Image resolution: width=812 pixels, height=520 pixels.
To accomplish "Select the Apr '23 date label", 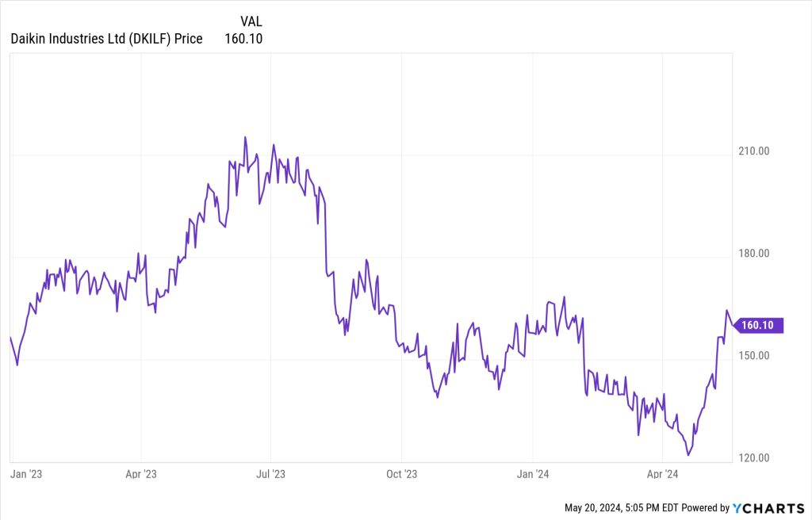I will point(140,475).
